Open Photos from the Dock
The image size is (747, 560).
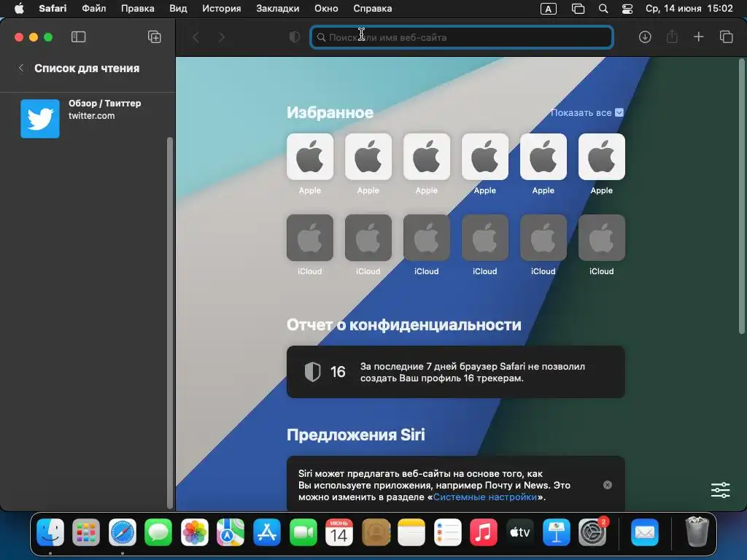tap(194, 532)
